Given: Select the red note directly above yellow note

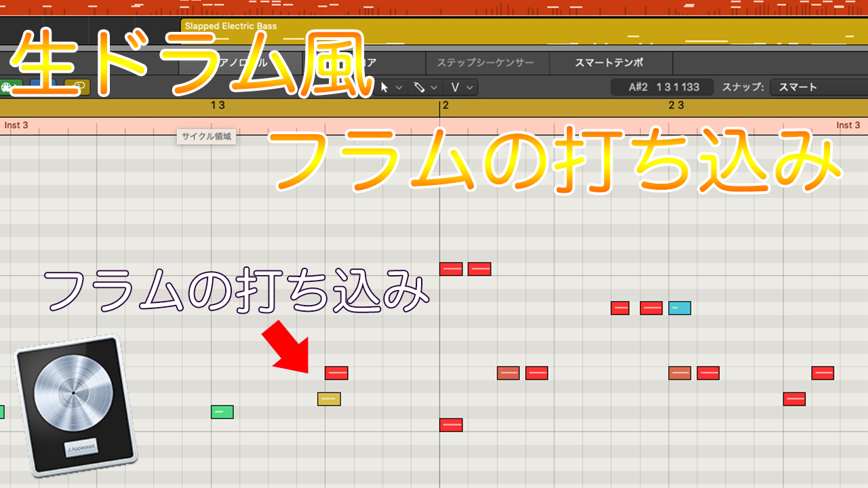Looking at the screenshot, I should pyautogui.click(x=336, y=373).
